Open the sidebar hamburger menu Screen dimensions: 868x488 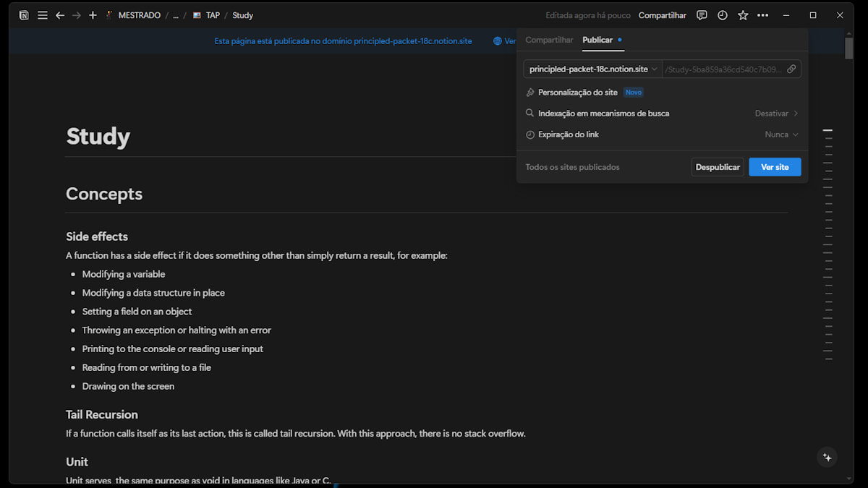click(x=43, y=15)
